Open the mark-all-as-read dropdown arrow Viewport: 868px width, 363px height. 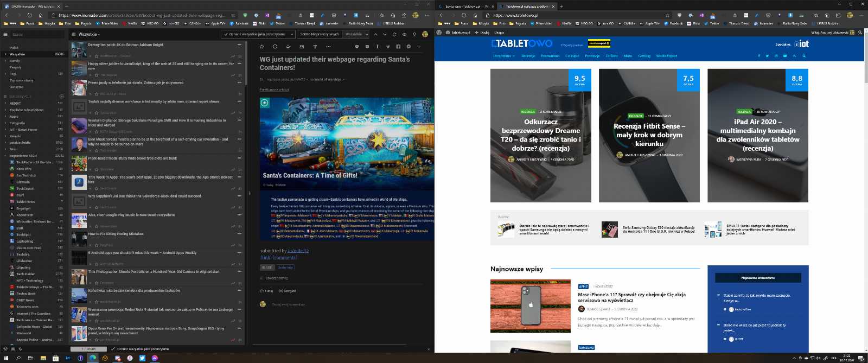292,34
